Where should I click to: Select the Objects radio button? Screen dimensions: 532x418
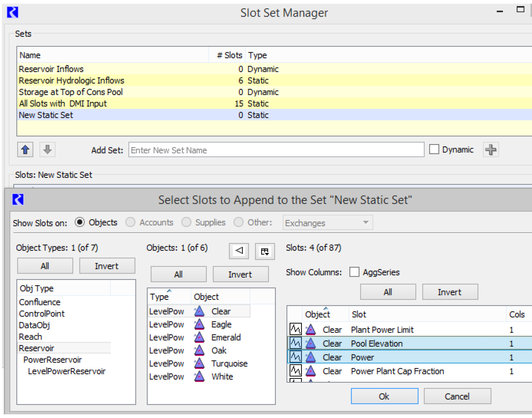coord(80,222)
